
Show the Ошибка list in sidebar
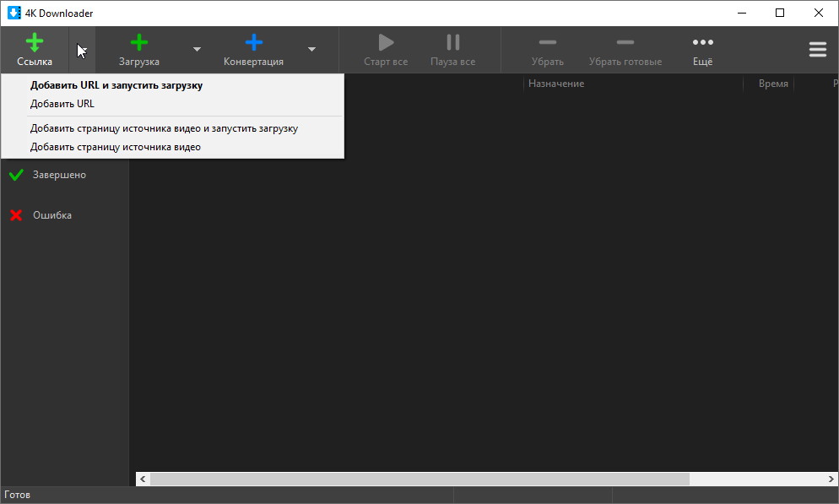coord(52,215)
